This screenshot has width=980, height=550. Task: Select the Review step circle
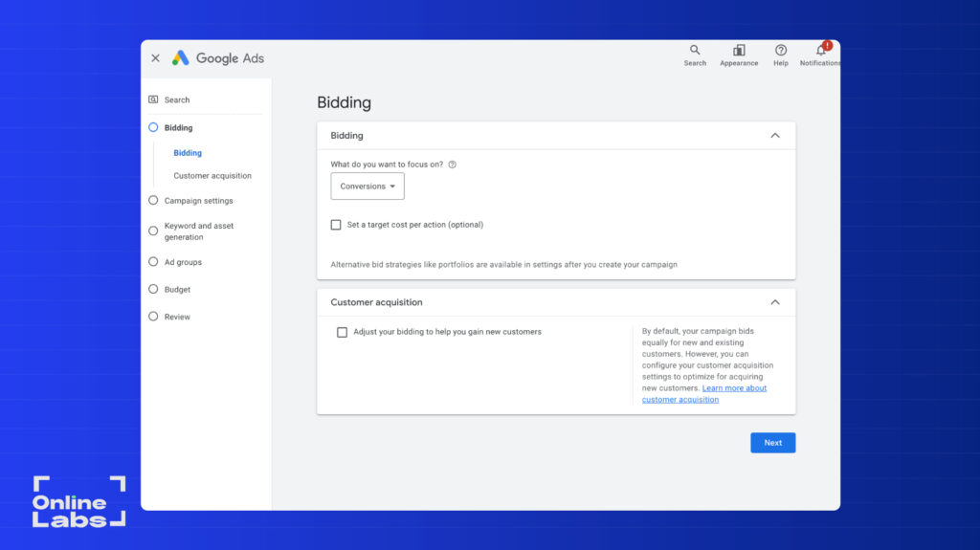tap(153, 317)
